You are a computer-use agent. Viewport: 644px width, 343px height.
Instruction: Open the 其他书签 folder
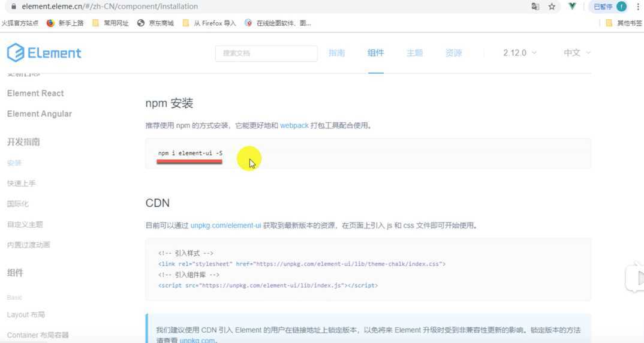click(624, 23)
